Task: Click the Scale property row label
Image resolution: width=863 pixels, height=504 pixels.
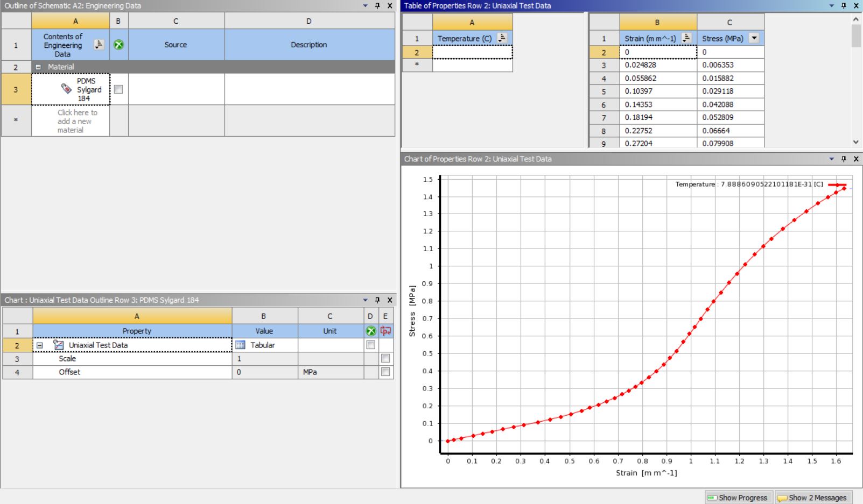Action: tap(67, 359)
